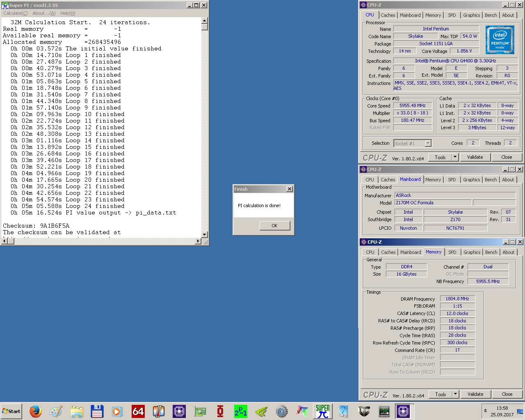525x420 pixels.
Task: Open Bench tab in top CPU-Z window
Action: click(x=491, y=15)
